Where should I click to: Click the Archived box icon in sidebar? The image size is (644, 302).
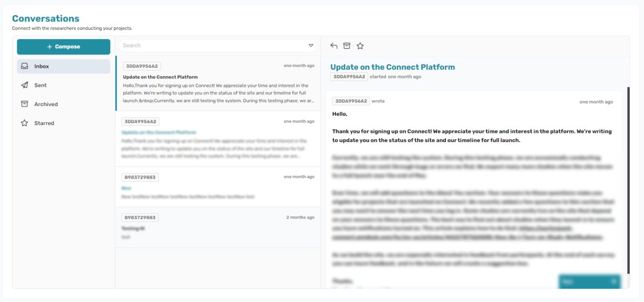point(25,104)
